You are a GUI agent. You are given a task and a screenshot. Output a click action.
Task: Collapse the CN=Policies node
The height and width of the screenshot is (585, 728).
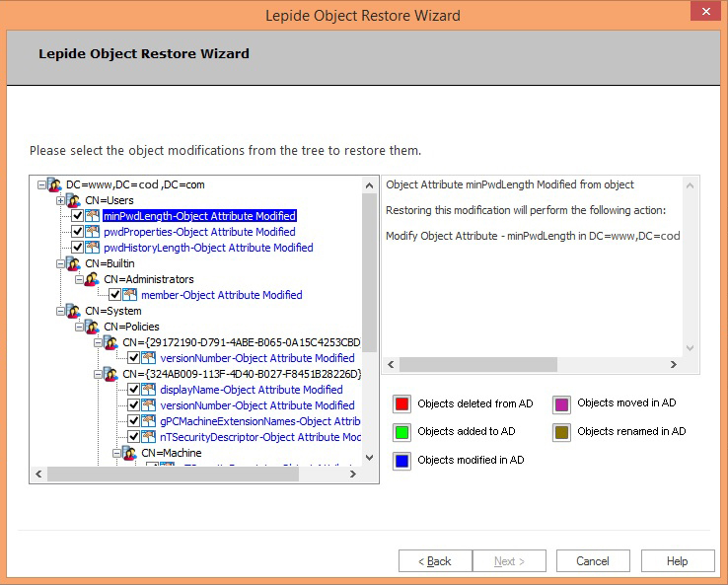pyautogui.click(x=79, y=327)
